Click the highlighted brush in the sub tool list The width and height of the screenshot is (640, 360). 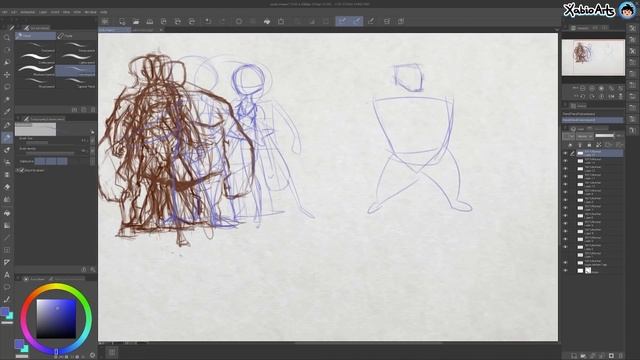pos(76,71)
